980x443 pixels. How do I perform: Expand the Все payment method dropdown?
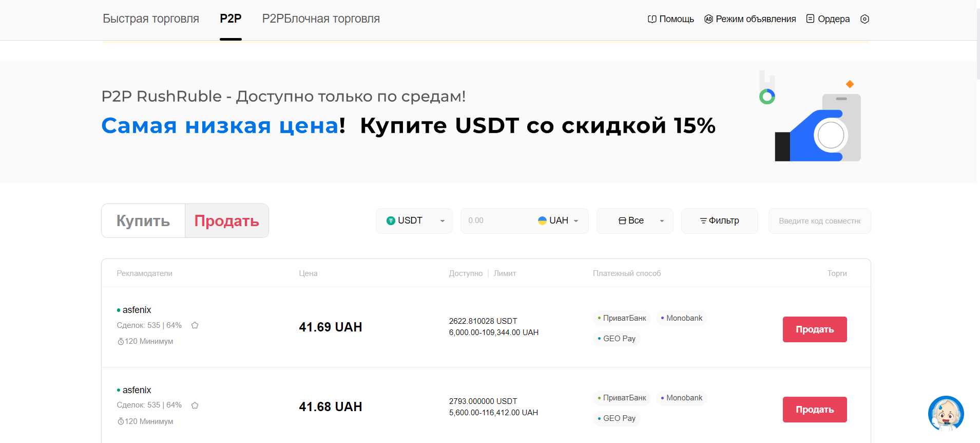(635, 221)
